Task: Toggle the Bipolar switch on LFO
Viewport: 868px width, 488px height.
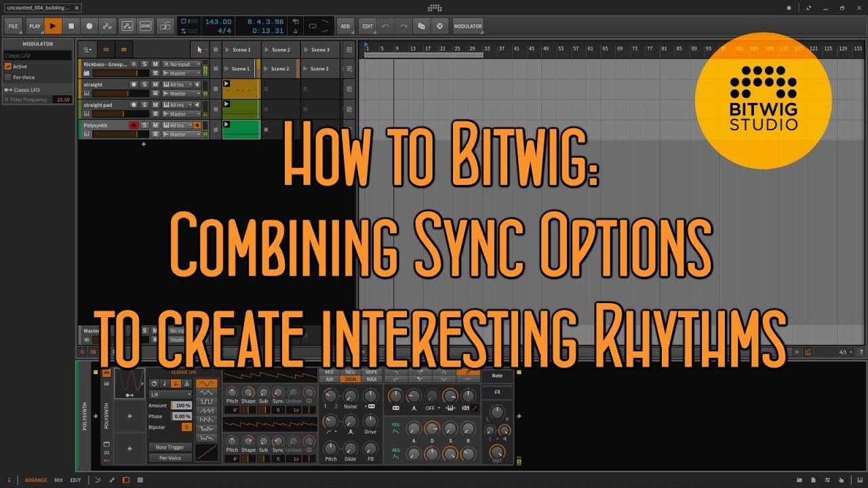Action: point(186,427)
